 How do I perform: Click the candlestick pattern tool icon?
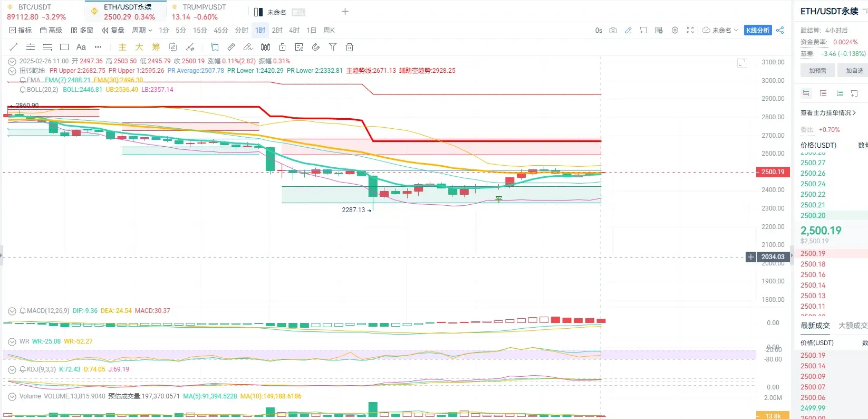pyautogui.click(x=265, y=47)
